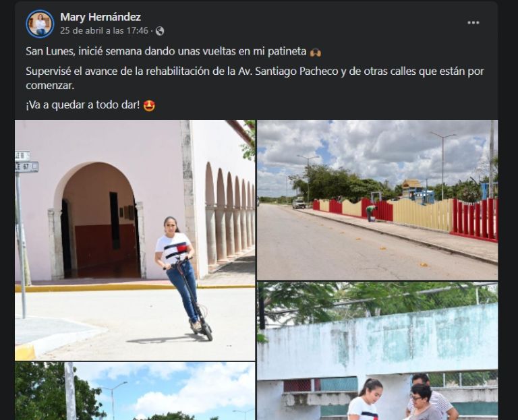The width and height of the screenshot is (518, 420).
Task: Click the ¡Va a quedar a todo dar! text
Action: tap(83, 105)
